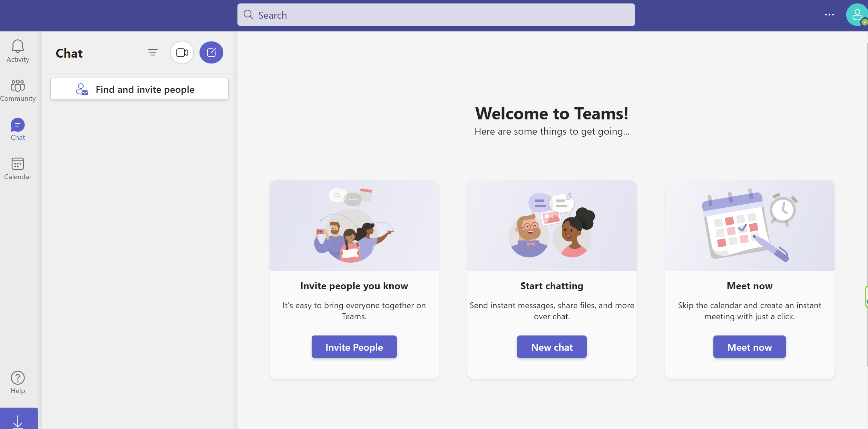Click the download app arrow icon
Viewport: 868px width, 429px height.
coord(18,421)
